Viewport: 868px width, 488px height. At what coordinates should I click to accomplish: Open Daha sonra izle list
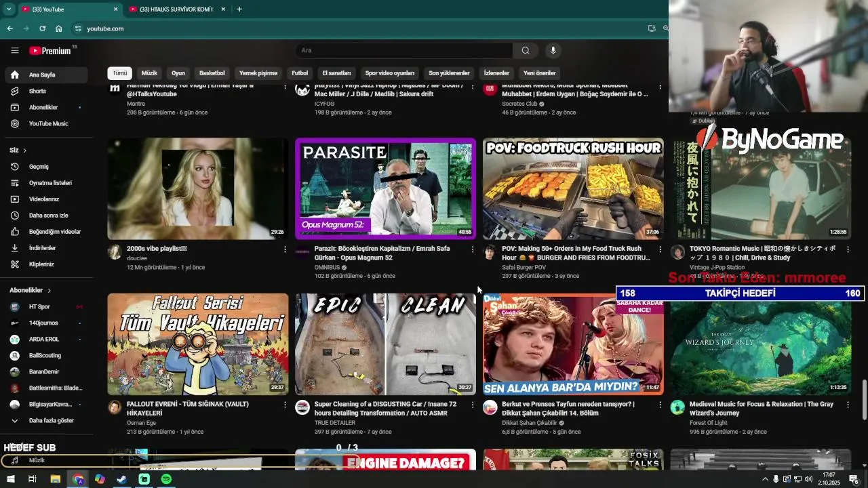pos(47,216)
